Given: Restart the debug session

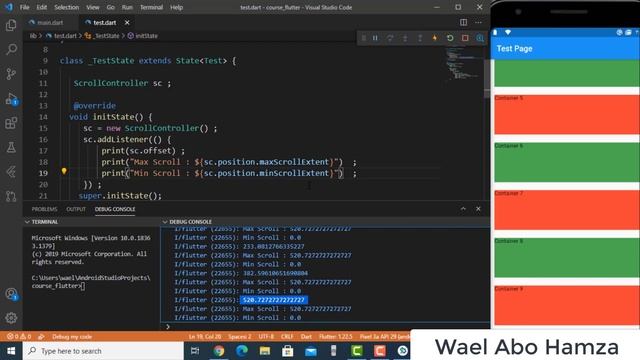Looking at the screenshot, I should pos(450,38).
